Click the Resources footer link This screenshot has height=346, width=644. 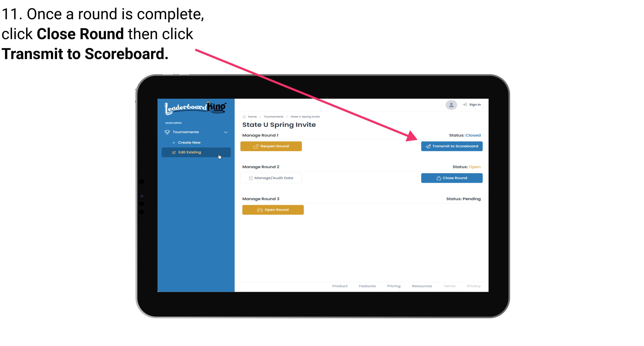[422, 286]
